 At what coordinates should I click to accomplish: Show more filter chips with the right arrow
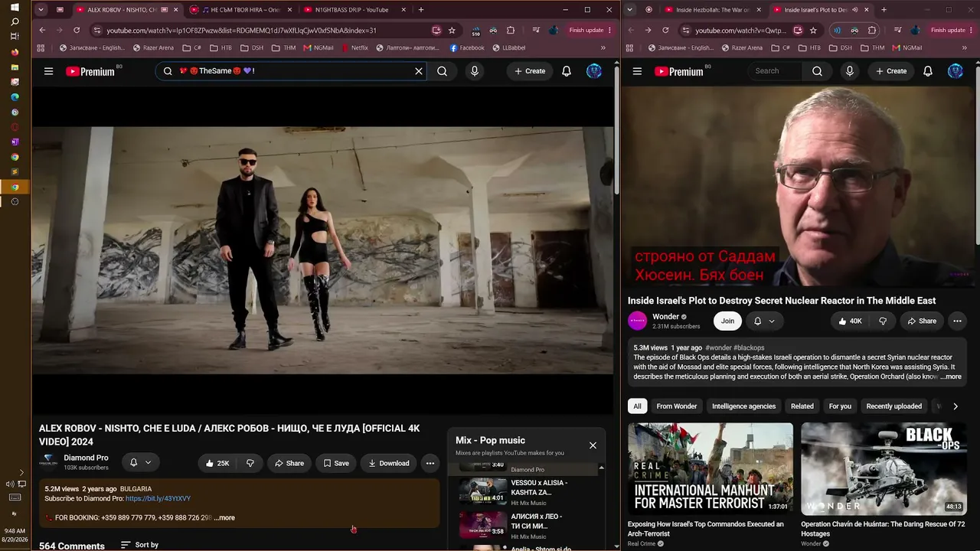955,406
